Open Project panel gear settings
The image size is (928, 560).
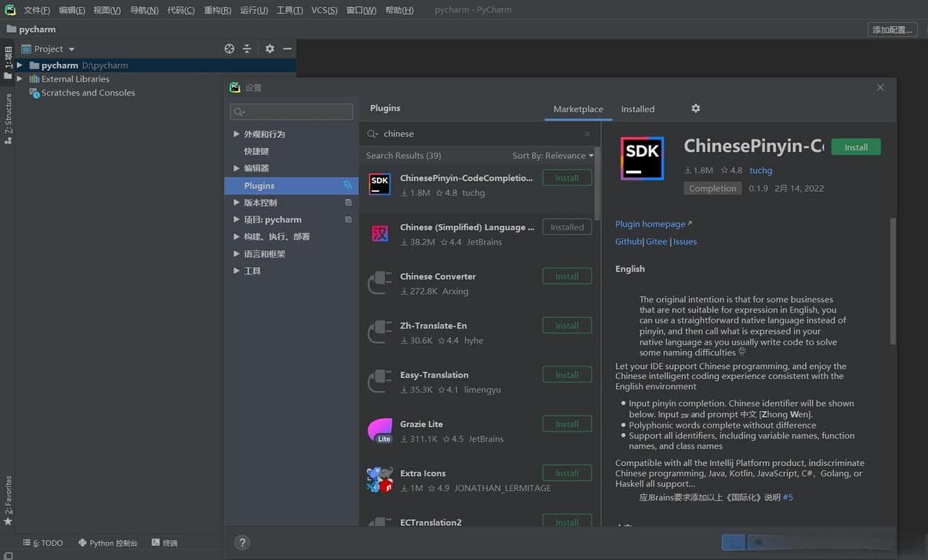(x=270, y=49)
